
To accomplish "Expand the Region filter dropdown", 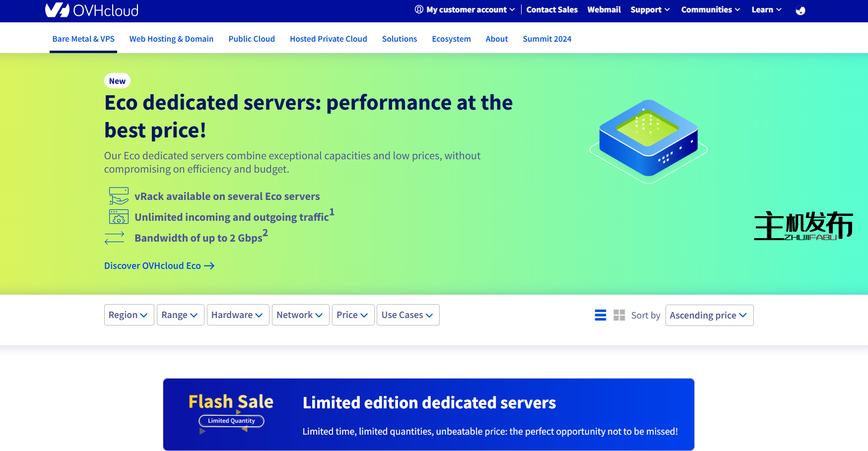I will 129,315.
